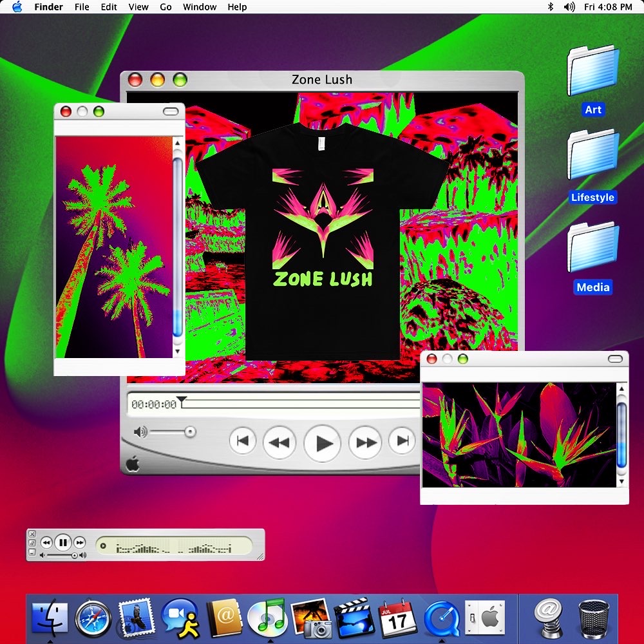Click the palm trees image
This screenshot has width=644, height=644.
[x=114, y=247]
